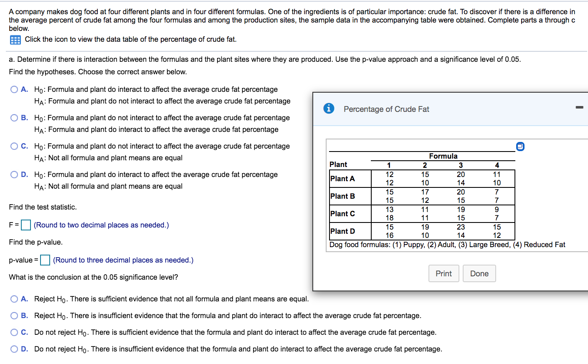Screen dimensions: 588x364
Task: Click the Formula column 4 header
Action: click(497, 165)
